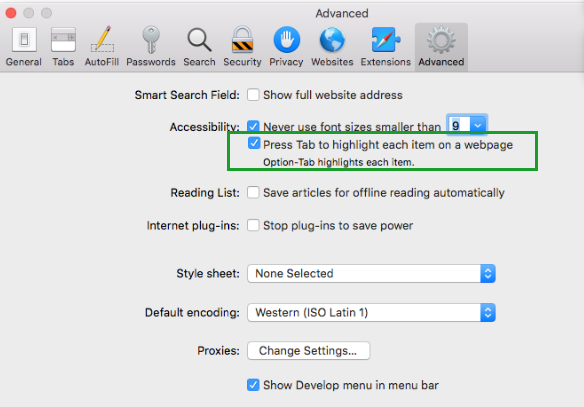Enable Save articles for offline reading
This screenshot has height=407, width=584.
coord(253,193)
